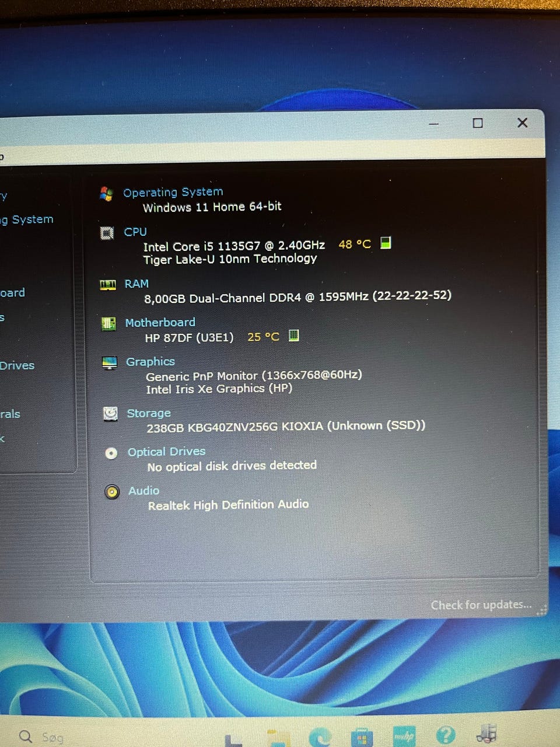Click the resize grip beside Check for updates
The width and height of the screenshot is (560, 747).
click(x=542, y=609)
